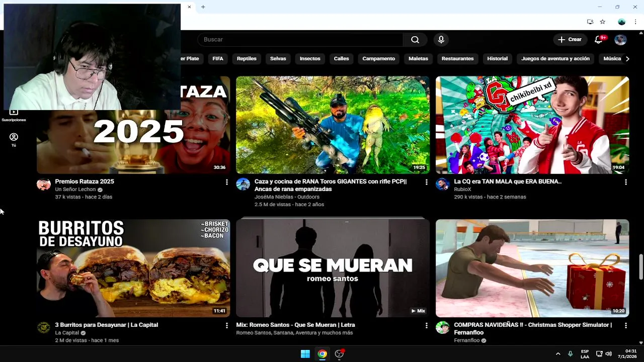This screenshot has width=644, height=362.
Task: Show hidden system tray icons
Action: tap(558, 354)
